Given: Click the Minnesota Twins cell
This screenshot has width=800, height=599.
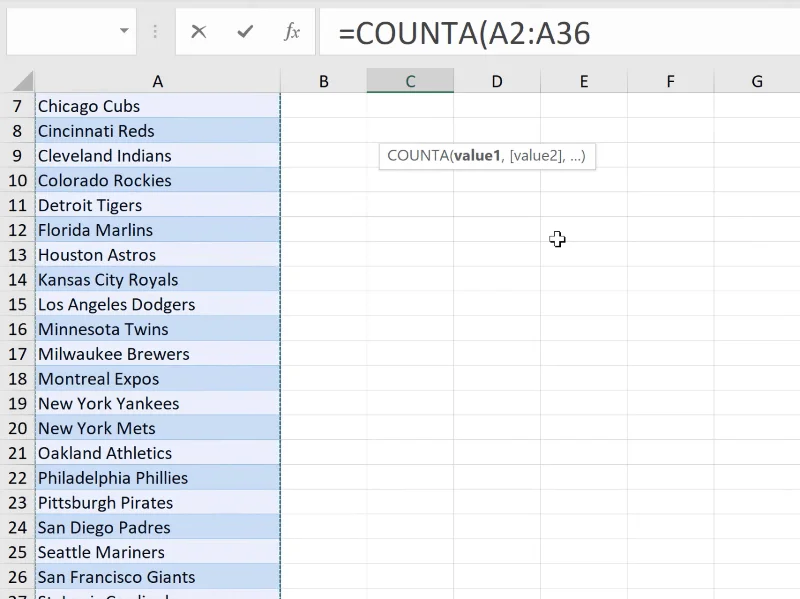Looking at the screenshot, I should (x=158, y=329).
